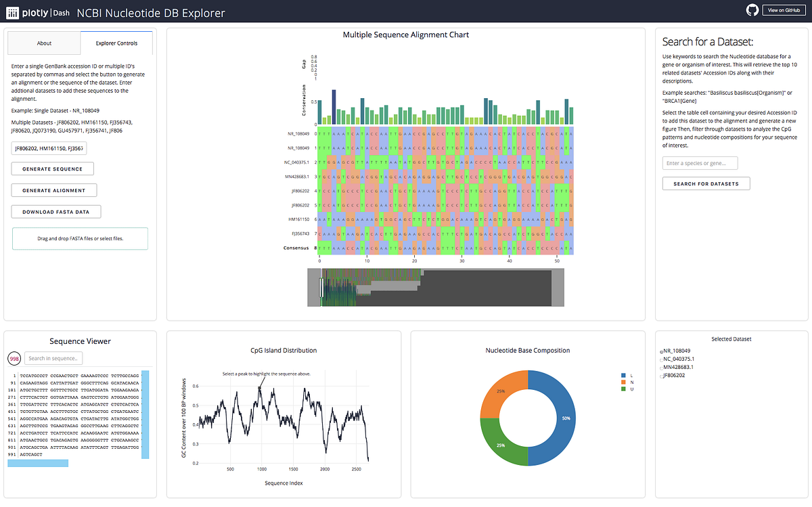Click the Drag and drop FASTA files area
The height and width of the screenshot is (507, 812).
80,238
